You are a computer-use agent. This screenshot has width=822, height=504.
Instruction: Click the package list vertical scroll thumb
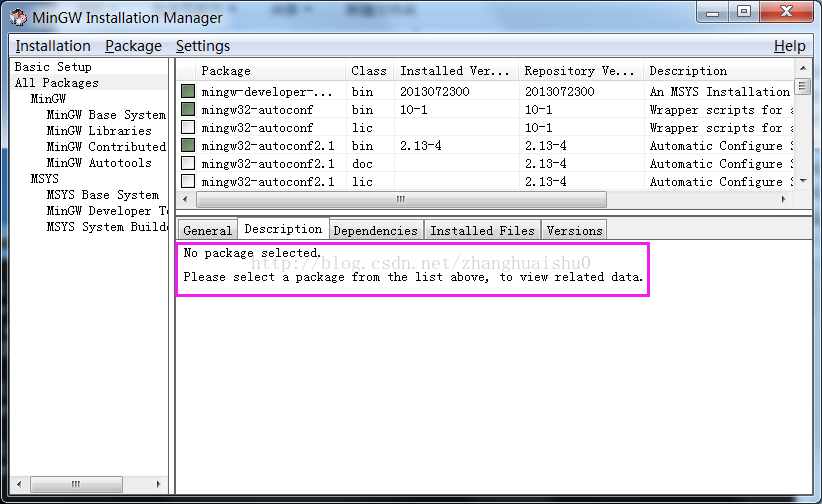coord(803,86)
